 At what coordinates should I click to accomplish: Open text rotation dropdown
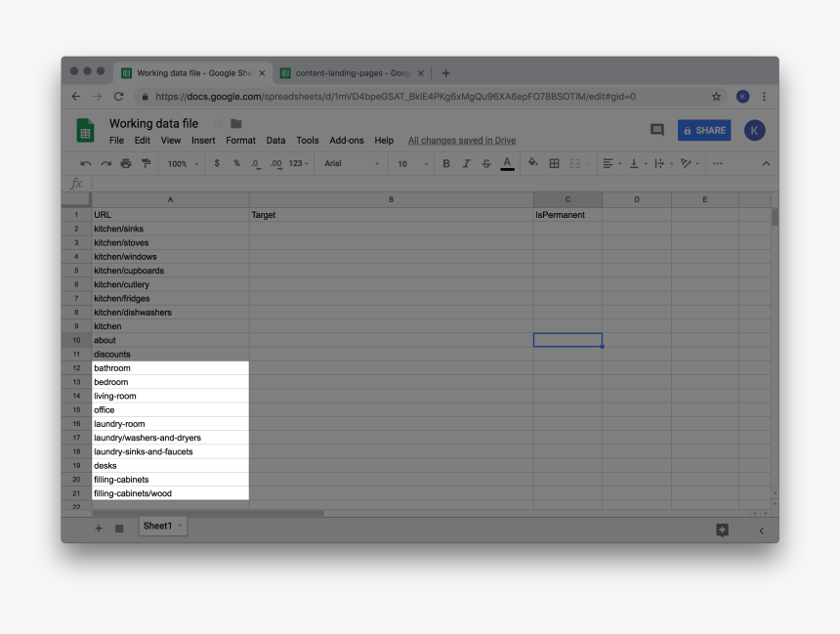coord(690,163)
